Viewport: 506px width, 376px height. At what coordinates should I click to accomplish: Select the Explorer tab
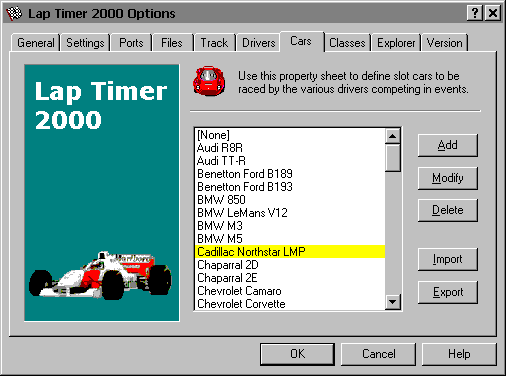tap(396, 43)
